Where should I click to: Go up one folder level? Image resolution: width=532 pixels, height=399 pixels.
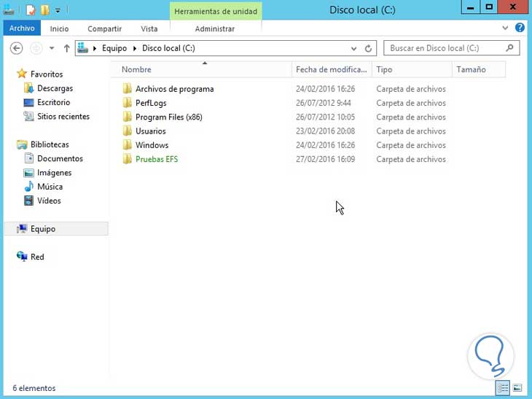click(66, 48)
